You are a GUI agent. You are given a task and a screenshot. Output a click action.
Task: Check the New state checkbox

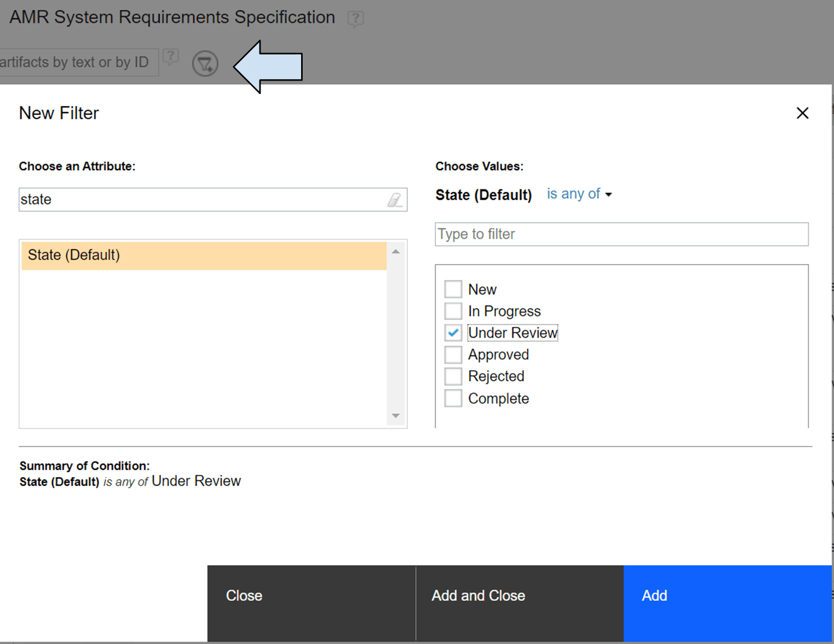[x=453, y=289]
